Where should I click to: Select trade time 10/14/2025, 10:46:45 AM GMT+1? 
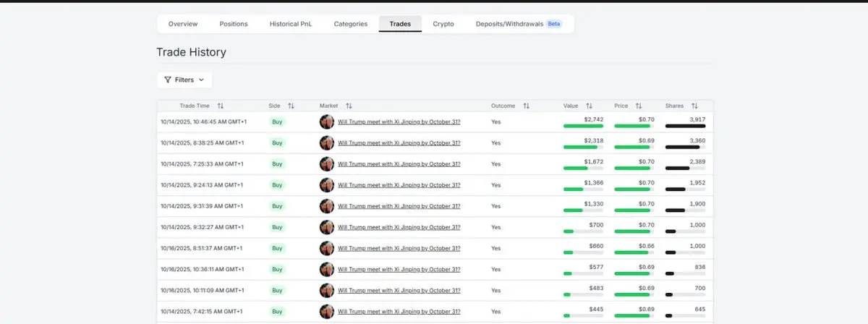click(x=203, y=121)
